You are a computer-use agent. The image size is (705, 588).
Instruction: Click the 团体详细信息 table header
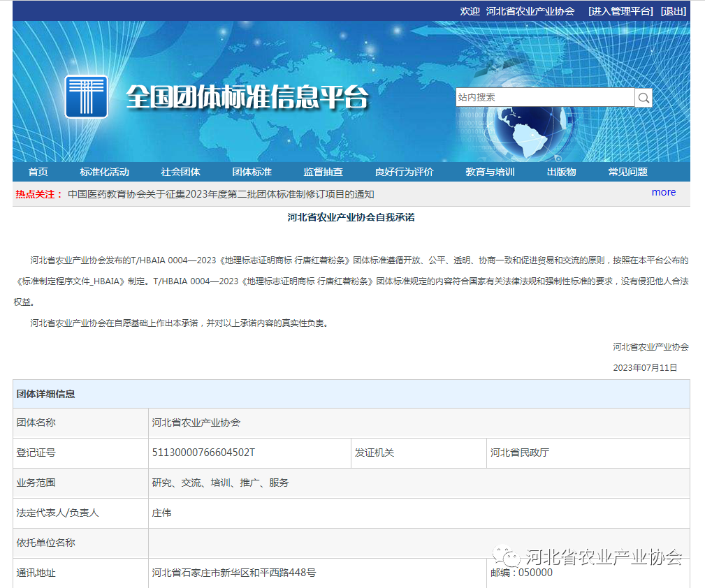coord(351,394)
